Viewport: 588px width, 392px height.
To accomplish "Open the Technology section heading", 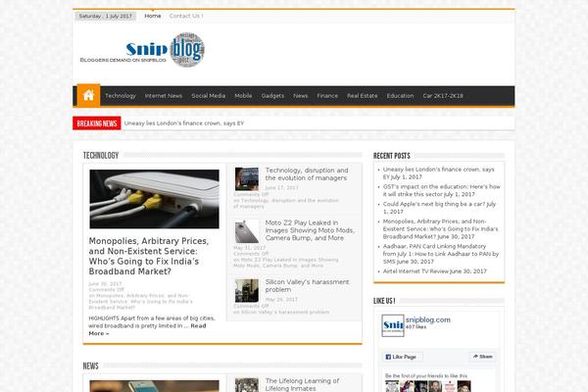I will pos(101,155).
